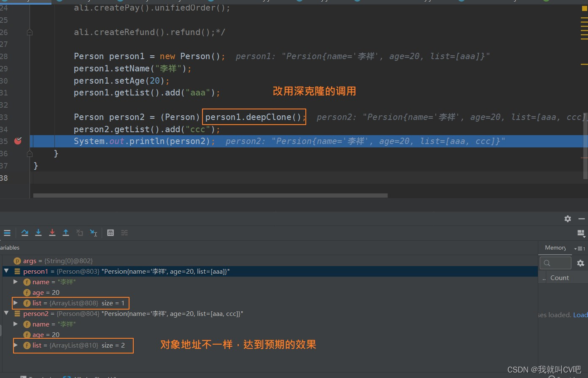588x378 pixels.
Task: Open the Restore Layout dropdown icon
Action: [x=581, y=234]
